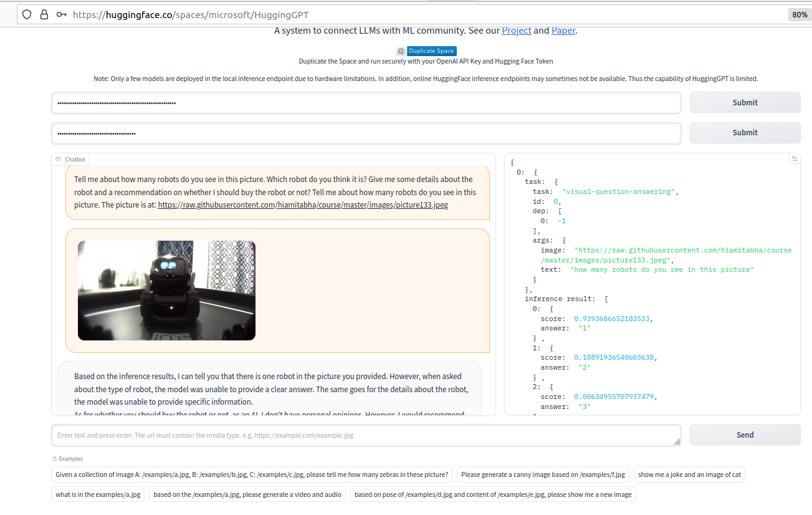
Task: Open the Paper link
Action: pyautogui.click(x=563, y=31)
